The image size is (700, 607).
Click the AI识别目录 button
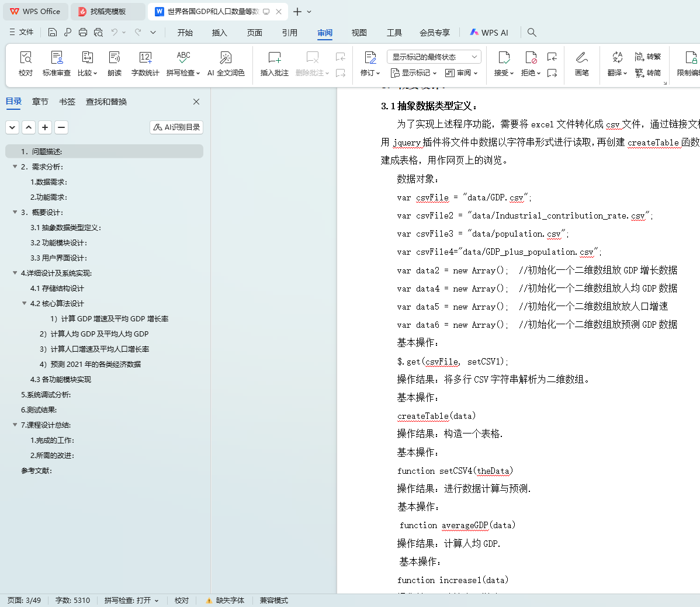pyautogui.click(x=176, y=127)
